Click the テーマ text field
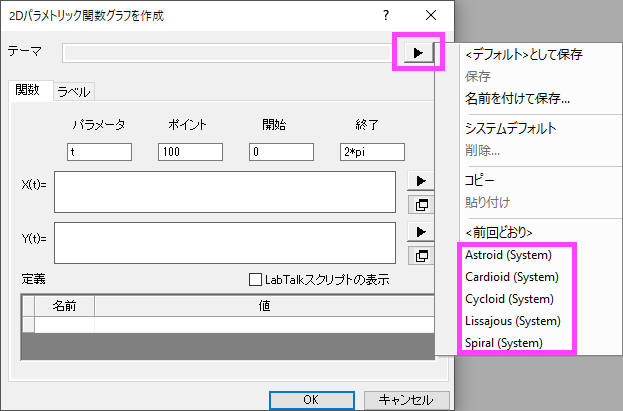This screenshot has height=411, width=623. tap(228, 53)
